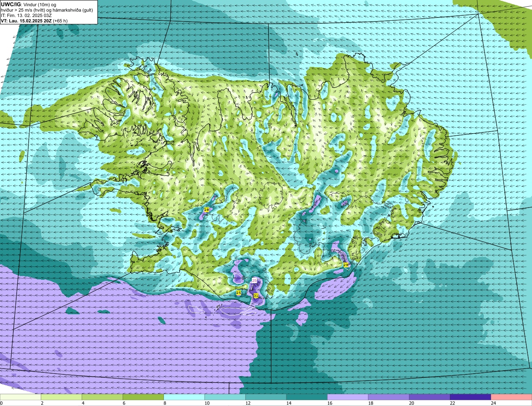The width and height of the screenshot is (532, 406).
Task: Click the white gust marker labeled 25
Action: (x=254, y=281)
